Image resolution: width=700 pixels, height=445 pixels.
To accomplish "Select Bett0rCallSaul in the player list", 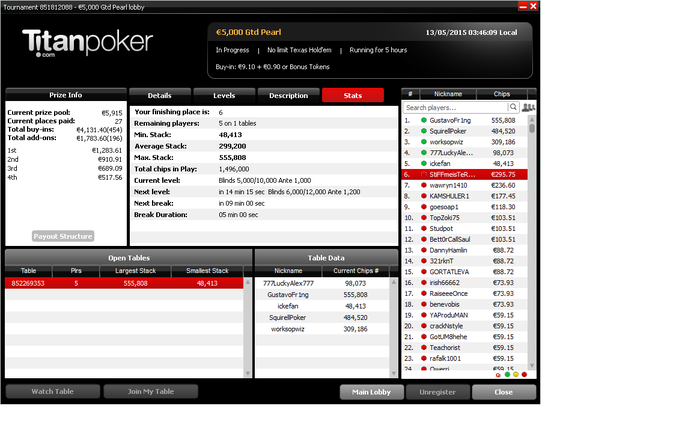I will point(465,239).
